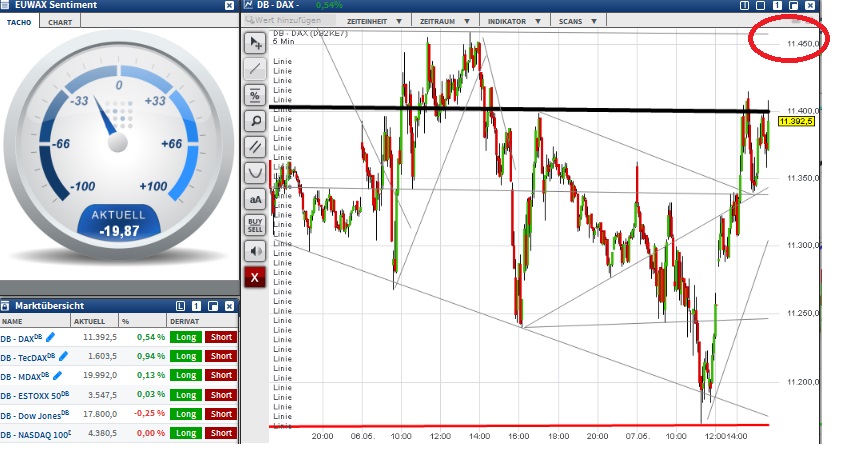
Task: Open the DB - TecDAX instrument row
Action: pos(119,357)
